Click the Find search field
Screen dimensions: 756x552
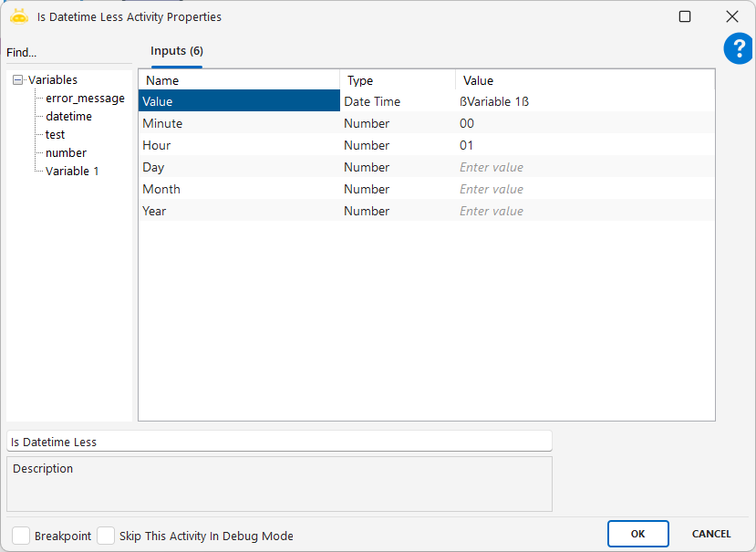pyautogui.click(x=68, y=53)
